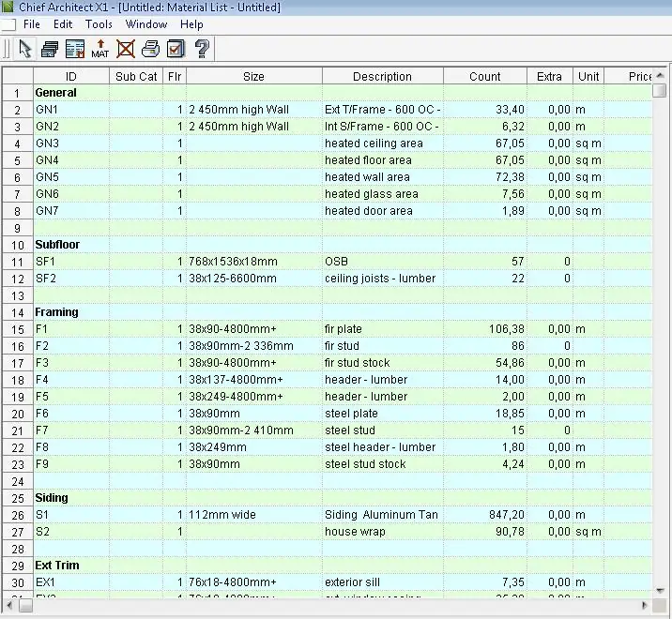Viewport: 672px width, 619px height.
Task: Select the 'OSB' description cell
Action: [382, 262]
